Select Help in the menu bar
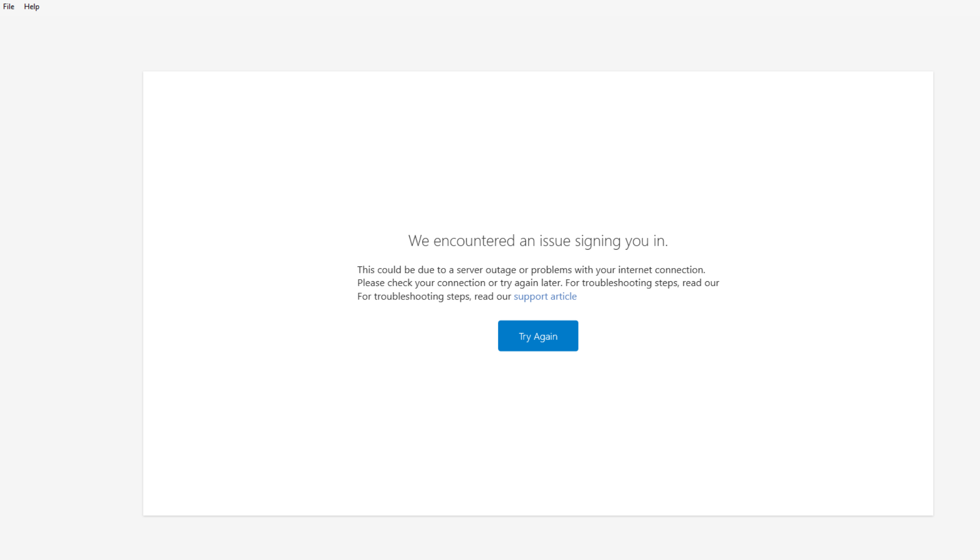 click(x=32, y=6)
